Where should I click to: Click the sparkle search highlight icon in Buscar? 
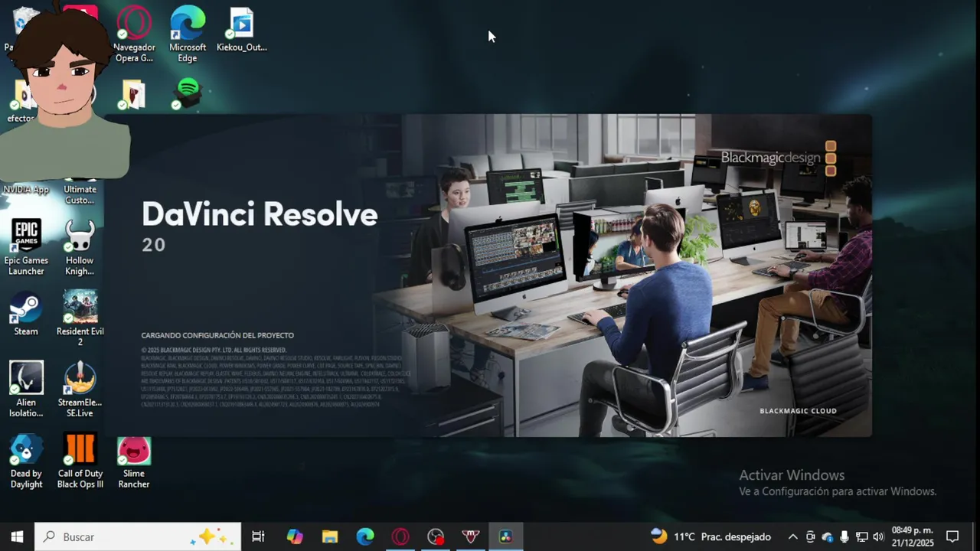[213, 536]
